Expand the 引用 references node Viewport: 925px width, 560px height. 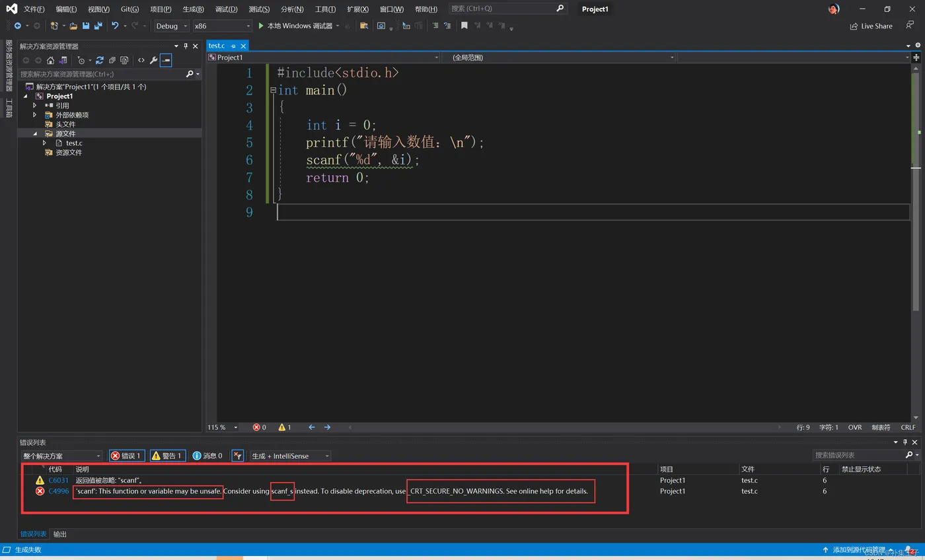click(x=35, y=106)
